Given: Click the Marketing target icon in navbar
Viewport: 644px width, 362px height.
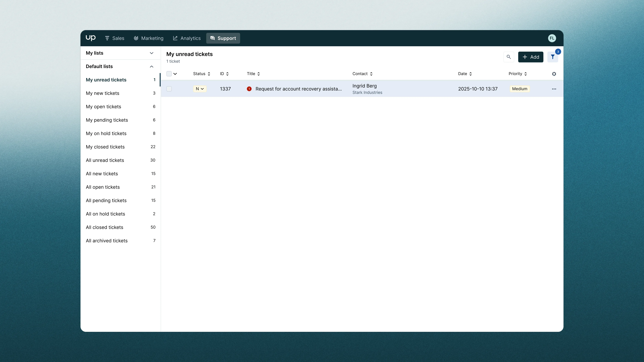Looking at the screenshot, I should coord(136,38).
